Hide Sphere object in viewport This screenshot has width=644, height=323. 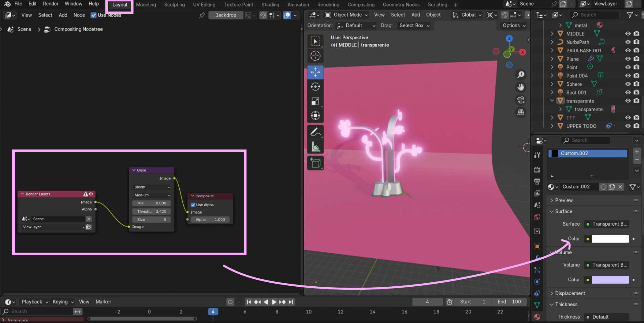point(628,84)
